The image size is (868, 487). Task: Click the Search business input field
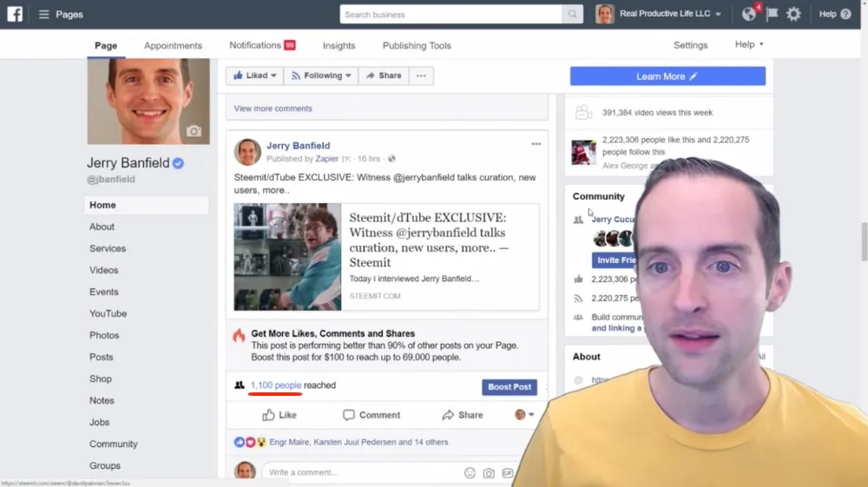[450, 15]
